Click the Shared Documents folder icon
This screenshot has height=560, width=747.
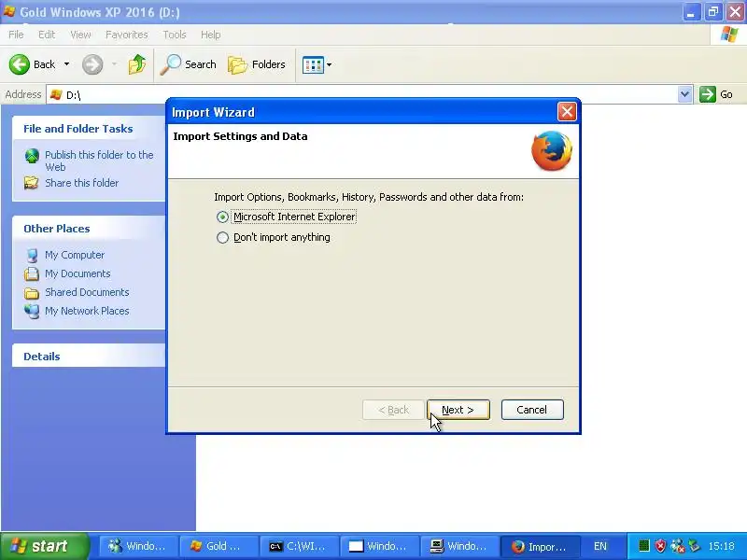pos(32,292)
